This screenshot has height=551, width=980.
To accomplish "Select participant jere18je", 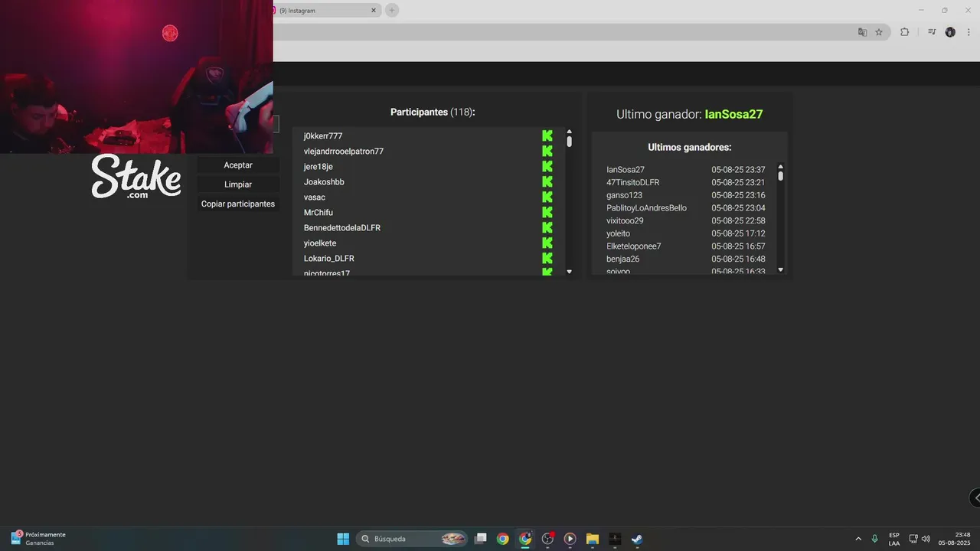I will [x=318, y=167].
